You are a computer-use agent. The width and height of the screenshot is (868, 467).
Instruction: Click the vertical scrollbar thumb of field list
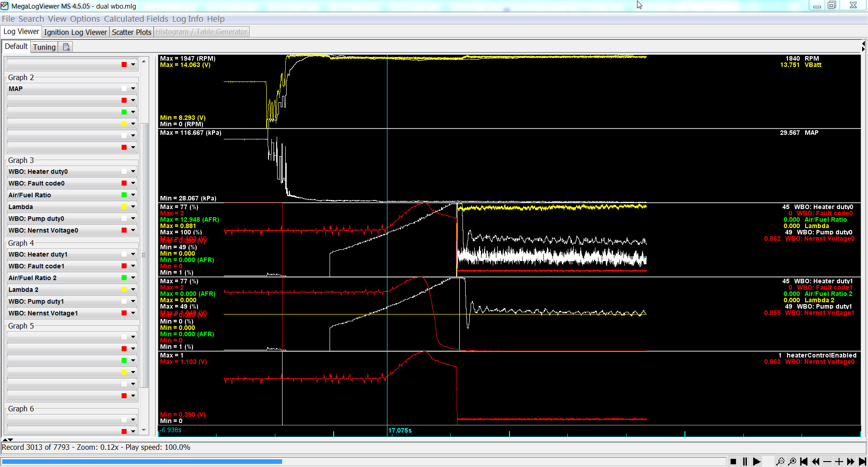point(144,255)
